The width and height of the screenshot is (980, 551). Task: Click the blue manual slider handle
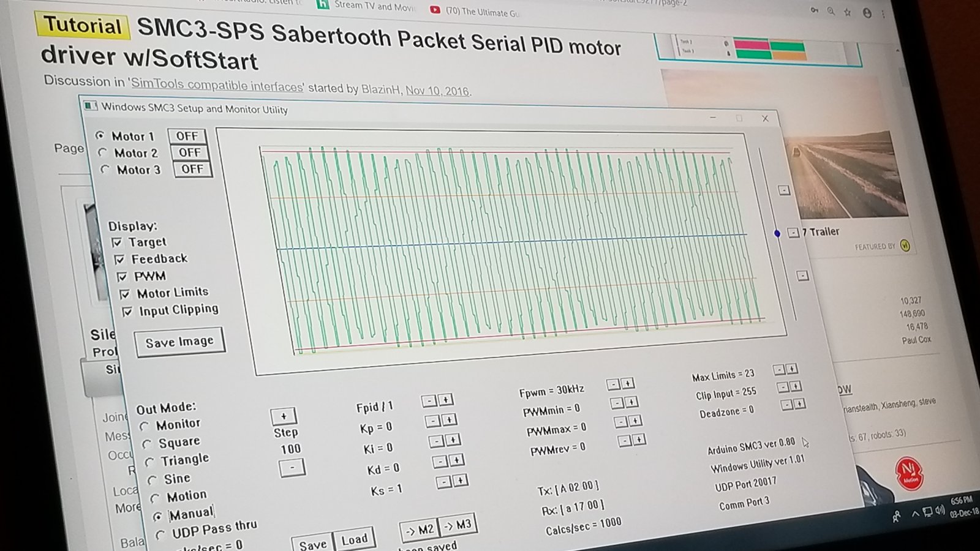[x=777, y=233]
